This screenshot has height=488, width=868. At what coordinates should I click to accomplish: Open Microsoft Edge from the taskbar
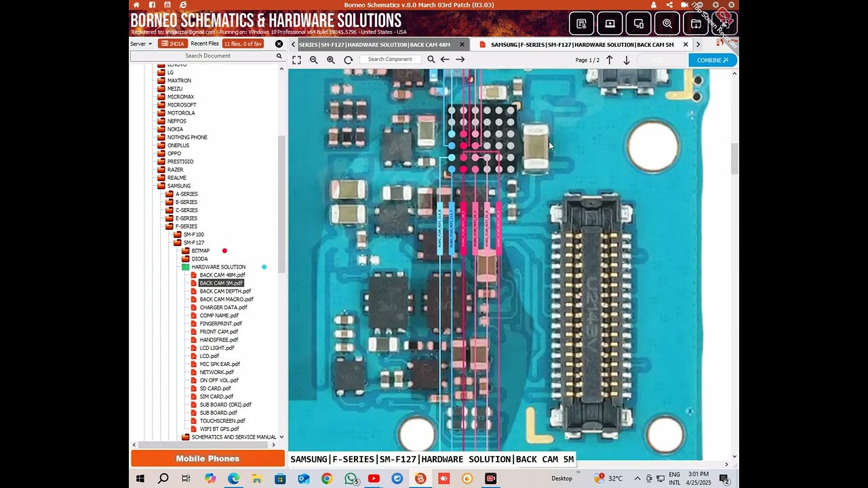[233, 479]
